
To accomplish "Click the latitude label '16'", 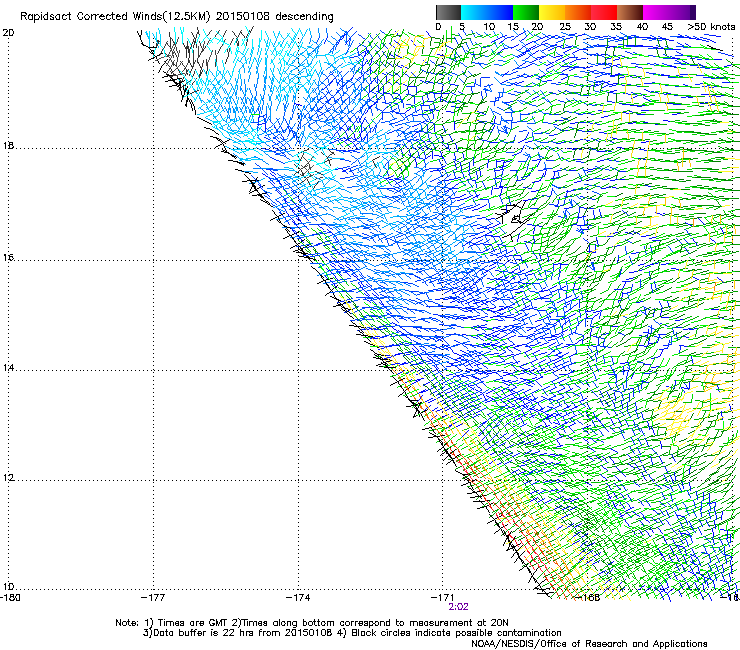I will tap(8, 258).
